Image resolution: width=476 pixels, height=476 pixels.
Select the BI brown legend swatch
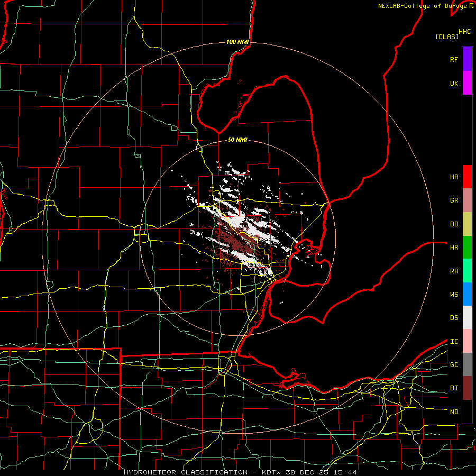point(467,388)
